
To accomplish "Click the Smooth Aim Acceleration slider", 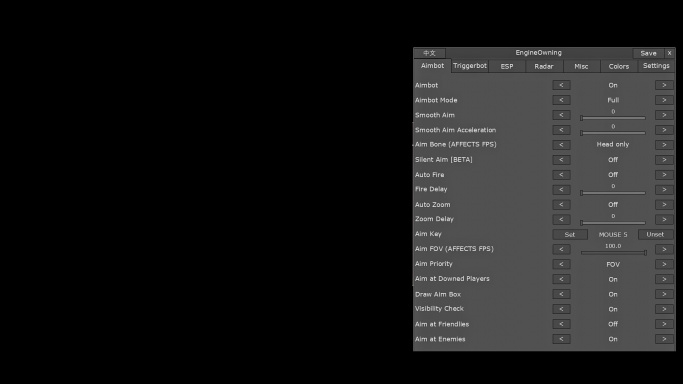I will pyautogui.click(x=613, y=132).
